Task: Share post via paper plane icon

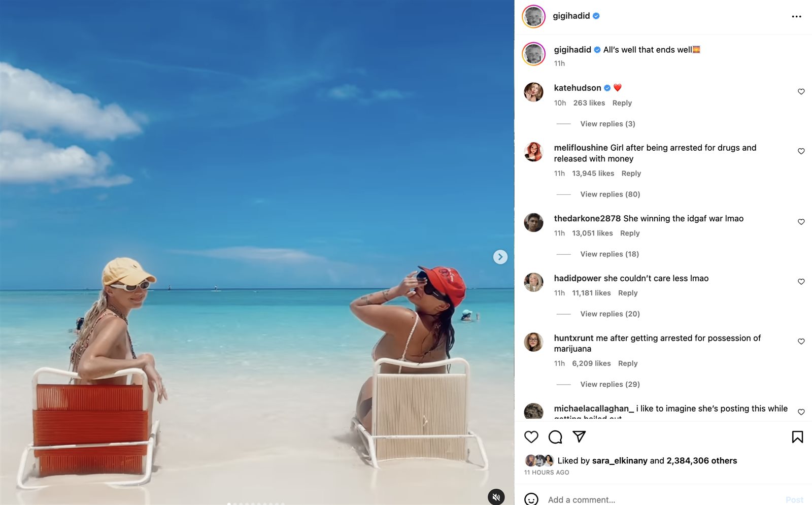Action: coord(579,436)
